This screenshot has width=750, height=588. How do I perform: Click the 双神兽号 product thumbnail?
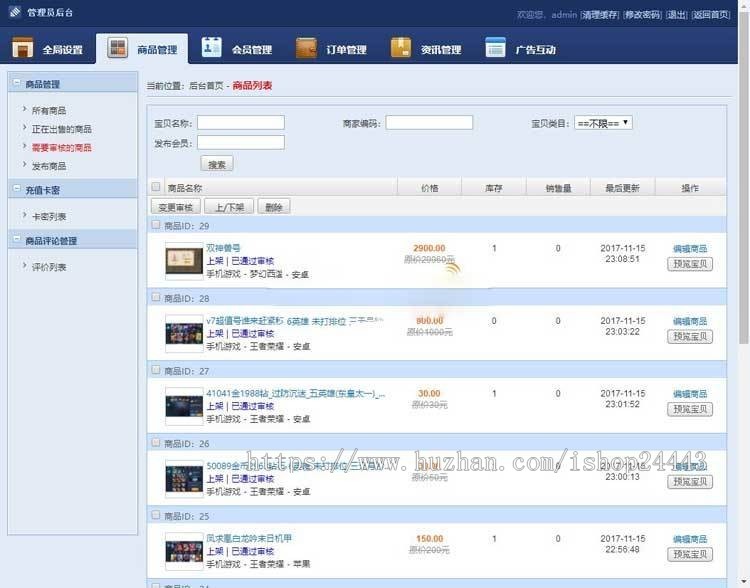(x=184, y=261)
